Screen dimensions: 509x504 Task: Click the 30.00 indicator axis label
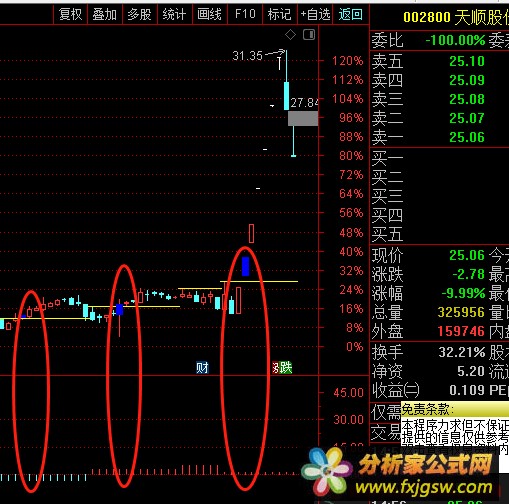348,419
